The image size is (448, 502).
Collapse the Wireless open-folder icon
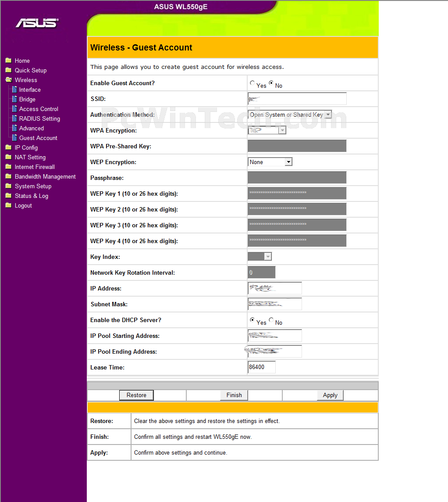pyautogui.click(x=9, y=80)
